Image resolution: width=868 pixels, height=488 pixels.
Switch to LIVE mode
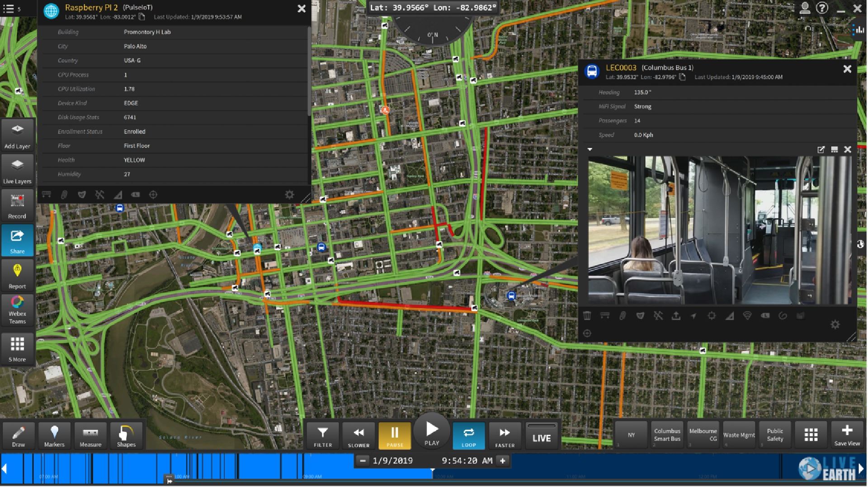[x=542, y=436]
